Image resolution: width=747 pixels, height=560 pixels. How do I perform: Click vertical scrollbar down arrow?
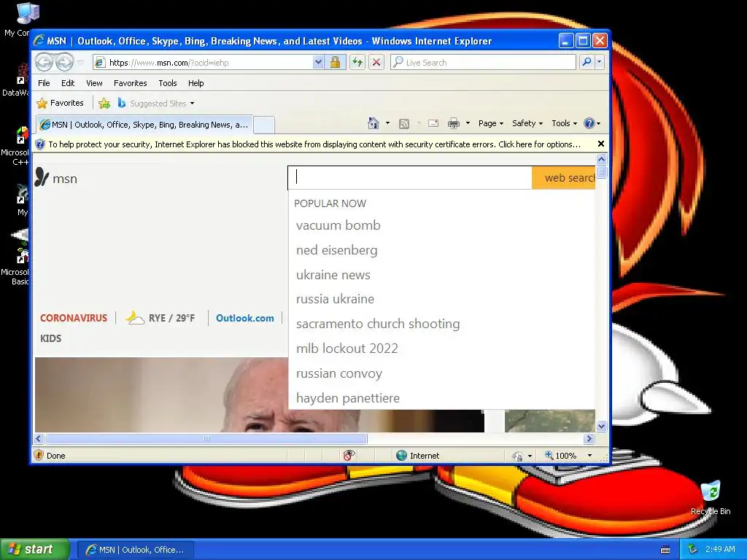pos(601,426)
